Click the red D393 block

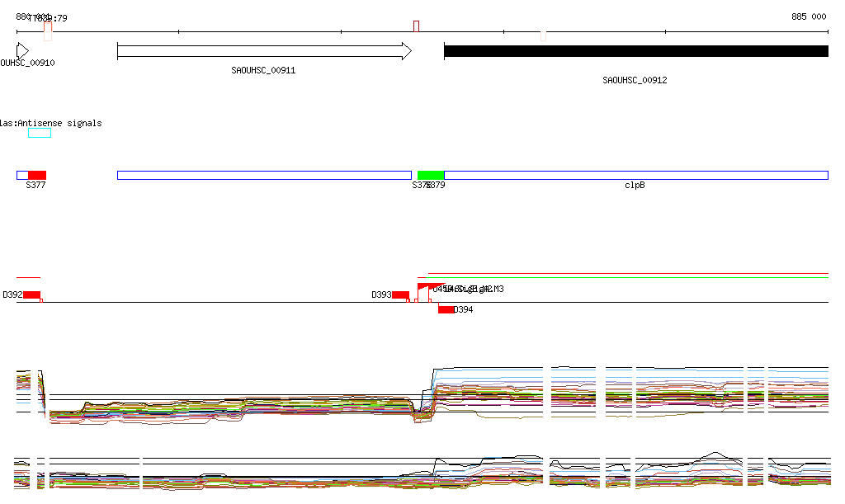pos(400,294)
